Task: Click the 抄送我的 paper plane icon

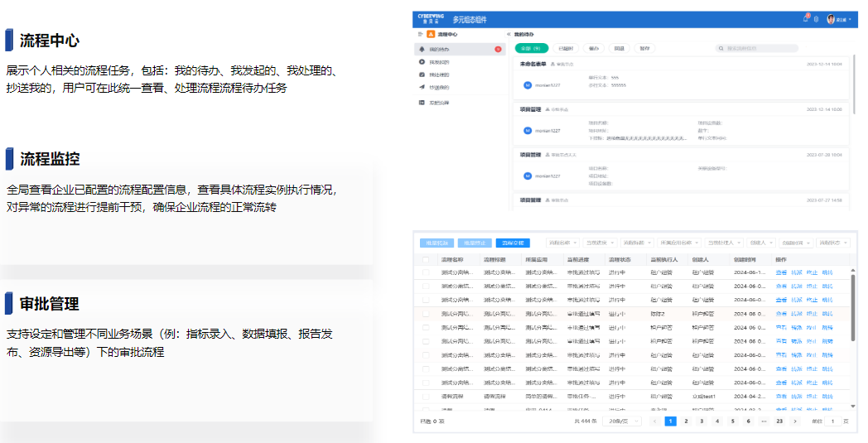Action: click(x=422, y=87)
